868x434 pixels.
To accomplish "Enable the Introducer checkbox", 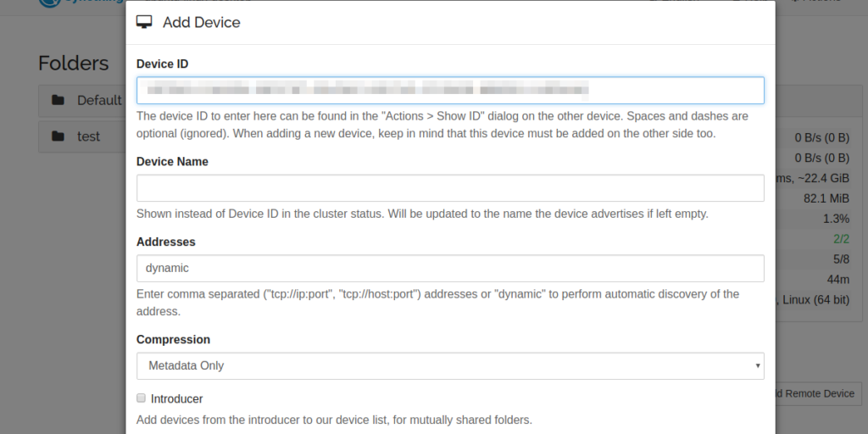I will pos(142,398).
